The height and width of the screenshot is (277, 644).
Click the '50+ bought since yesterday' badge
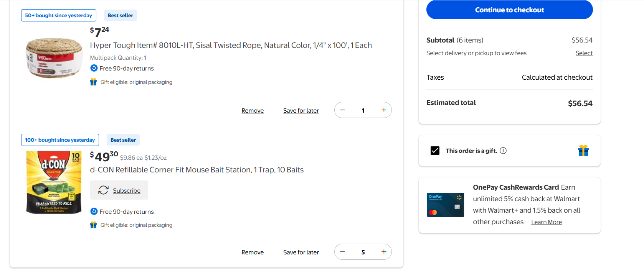click(59, 15)
